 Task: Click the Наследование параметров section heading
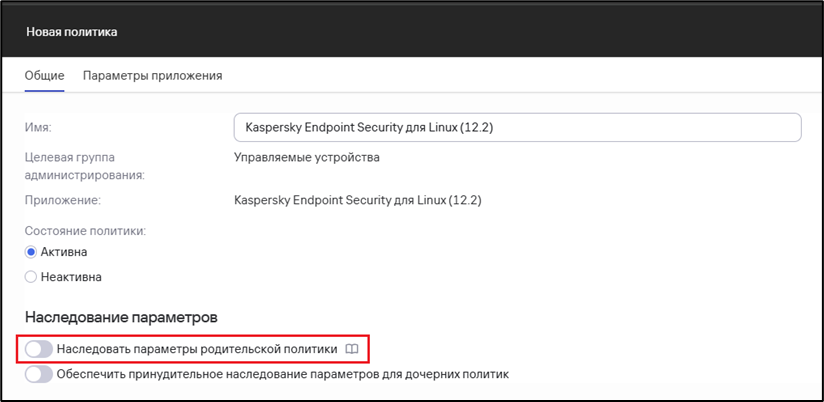coord(121,317)
